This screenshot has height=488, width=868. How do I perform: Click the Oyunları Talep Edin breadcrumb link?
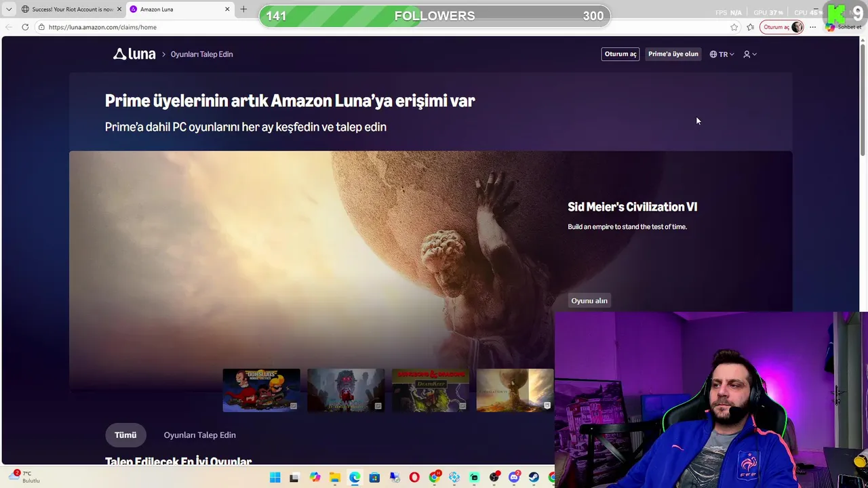pyautogui.click(x=201, y=54)
